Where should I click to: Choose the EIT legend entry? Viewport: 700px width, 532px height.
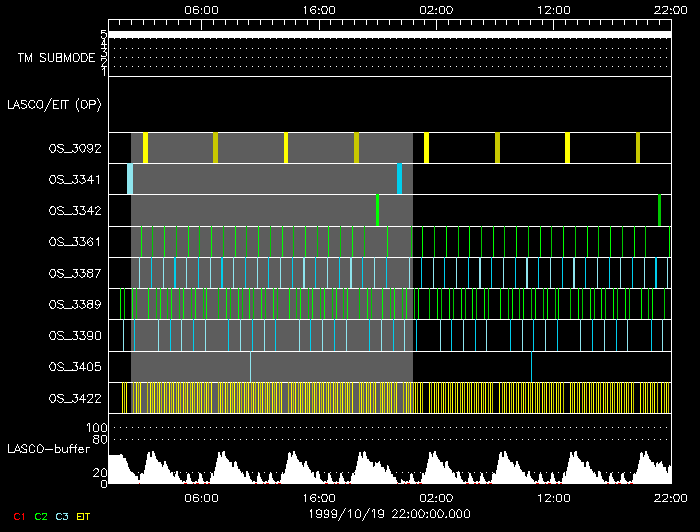pyautogui.click(x=83, y=516)
